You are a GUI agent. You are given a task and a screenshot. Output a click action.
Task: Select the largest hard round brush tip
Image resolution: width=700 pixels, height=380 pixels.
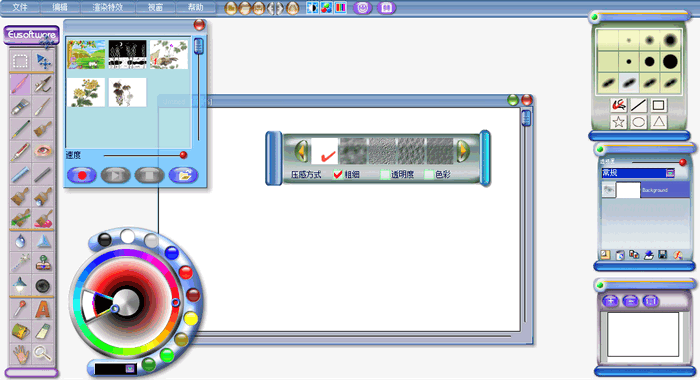(670, 62)
